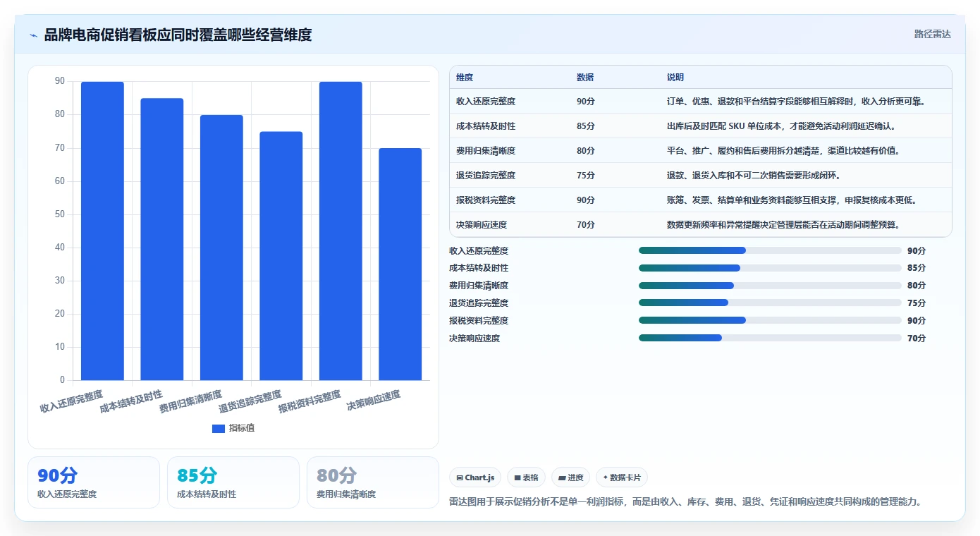980x536 pixels.
Task: Click the description starting 订单、优惠、退款
Action: [796, 102]
